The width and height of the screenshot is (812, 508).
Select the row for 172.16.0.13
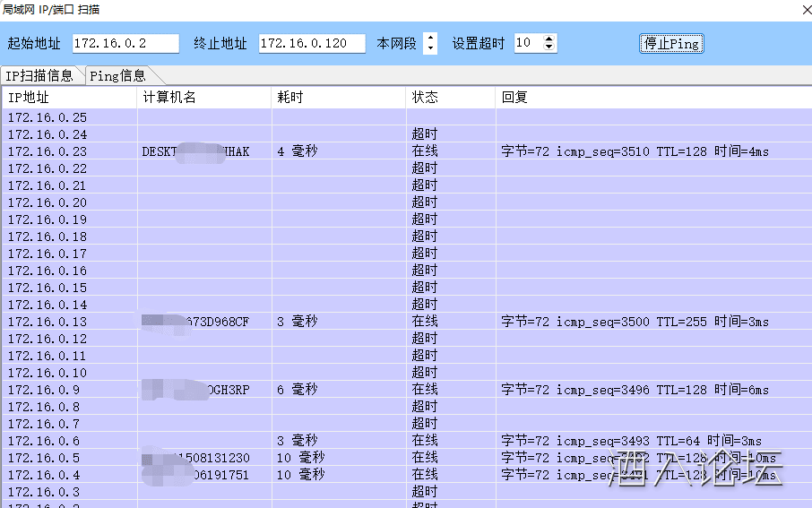coord(48,322)
